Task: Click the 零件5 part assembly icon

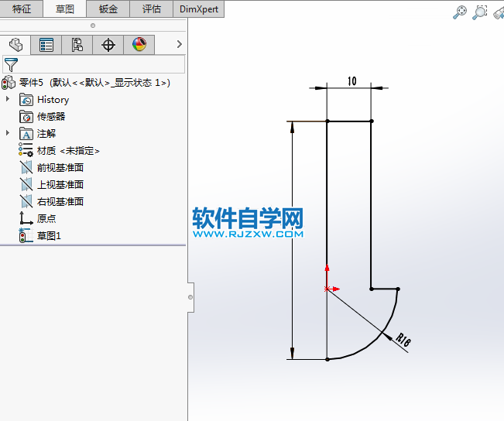Action: (x=9, y=83)
